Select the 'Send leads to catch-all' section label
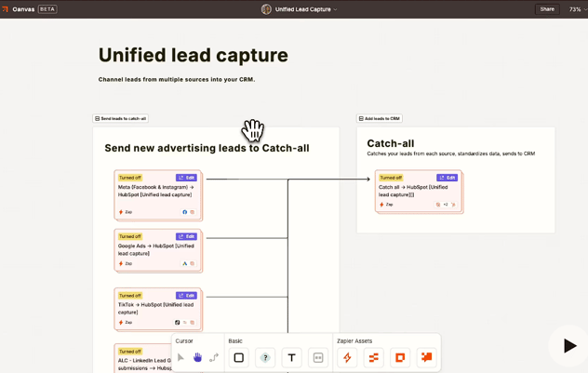The height and width of the screenshot is (373, 588). pos(121,118)
